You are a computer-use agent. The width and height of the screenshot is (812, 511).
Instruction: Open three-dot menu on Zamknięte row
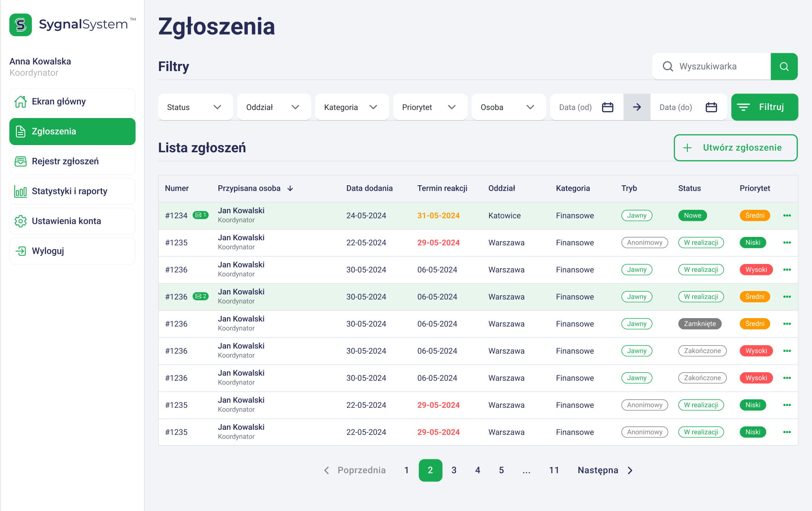[x=787, y=324]
